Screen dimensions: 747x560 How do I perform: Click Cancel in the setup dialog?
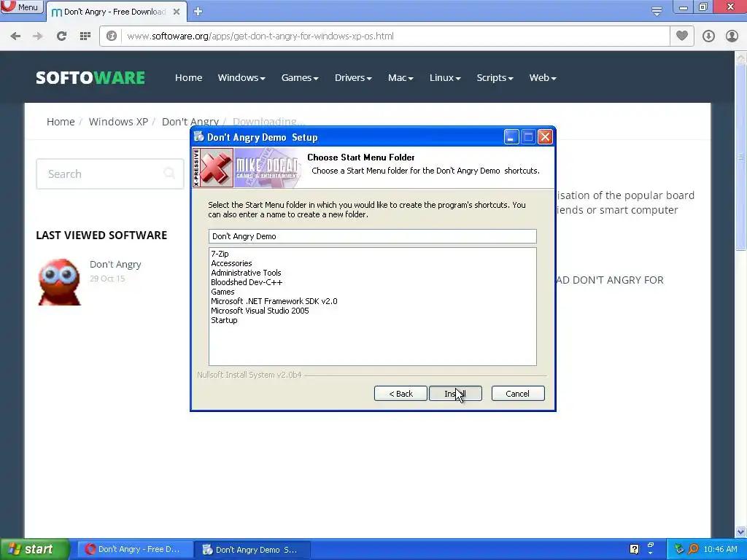(518, 394)
